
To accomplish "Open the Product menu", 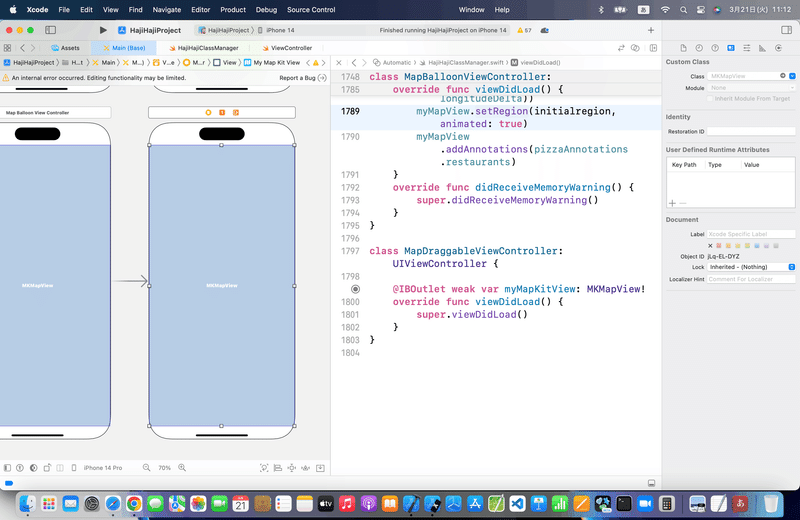I will pyautogui.click(x=233, y=10).
